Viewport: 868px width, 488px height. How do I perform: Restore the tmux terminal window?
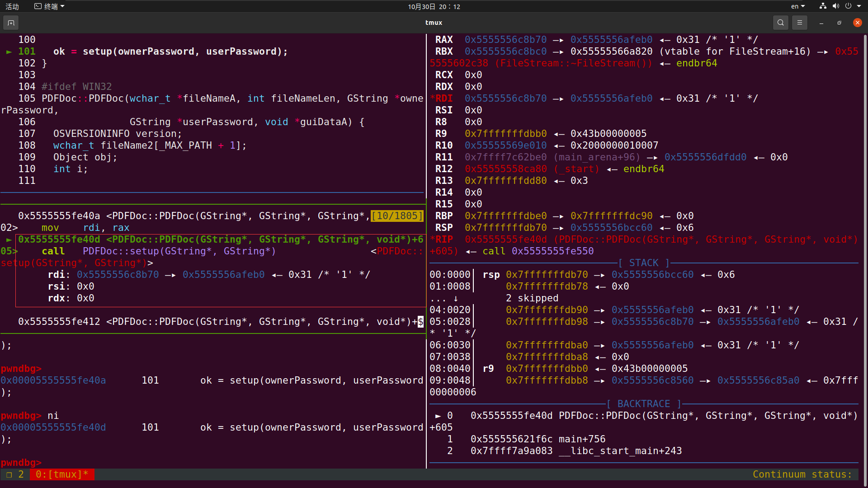pyautogui.click(x=839, y=23)
